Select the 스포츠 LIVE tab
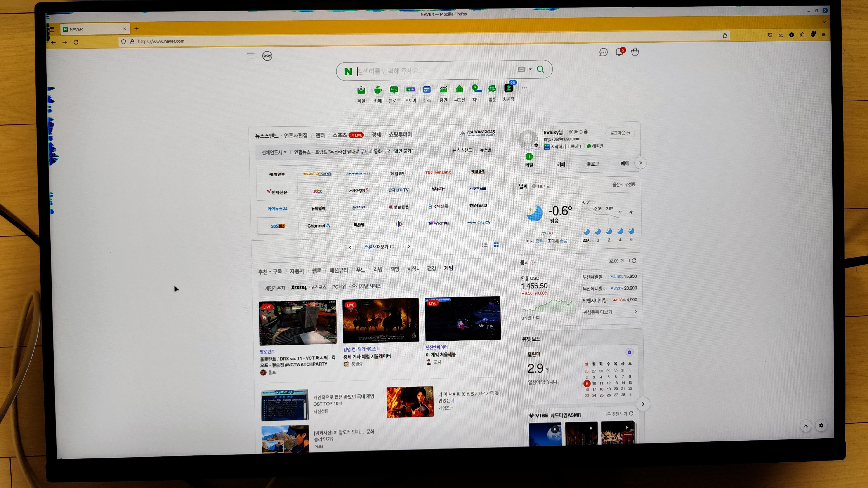868x488 pixels. tap(348, 135)
